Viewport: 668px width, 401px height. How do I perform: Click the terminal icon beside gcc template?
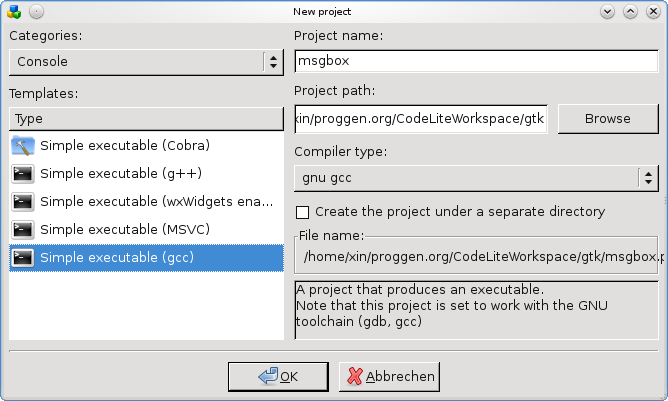22,258
